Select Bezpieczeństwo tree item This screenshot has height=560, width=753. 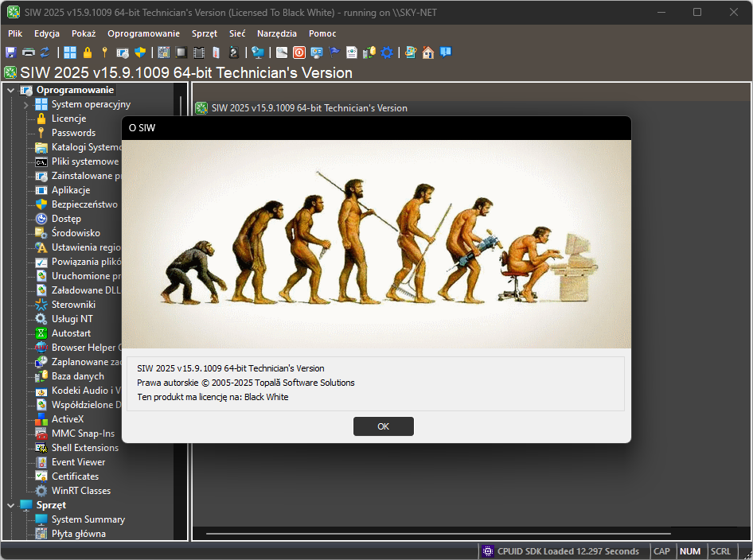coord(84,204)
